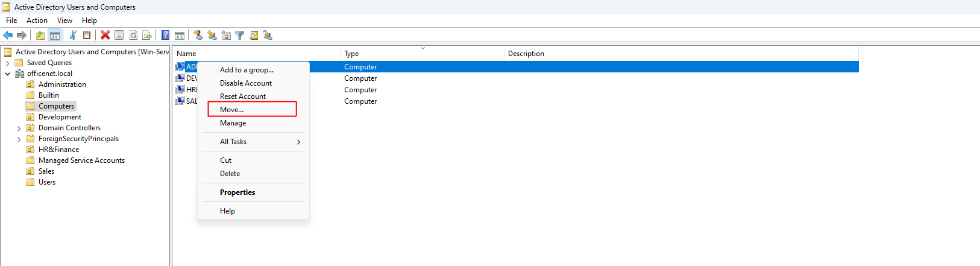Expand the Saved Queries node

tap(7, 63)
